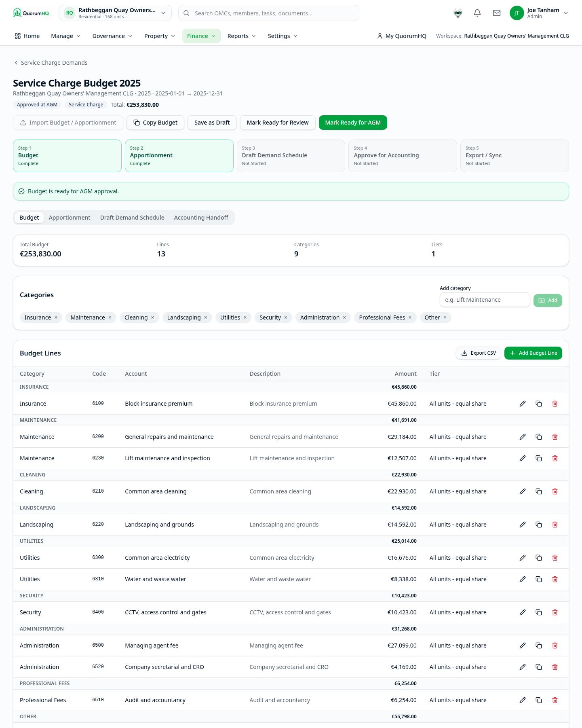Delete the Landscaping and grounds line
This screenshot has height=728, width=582.
(x=555, y=525)
